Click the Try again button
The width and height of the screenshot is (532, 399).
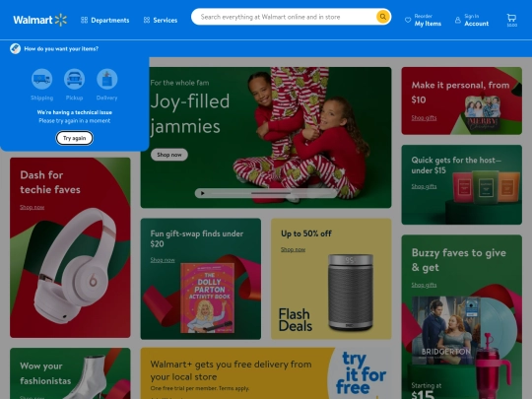tap(74, 138)
